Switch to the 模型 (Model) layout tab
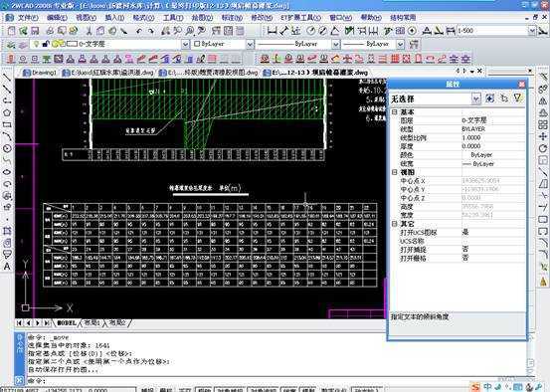This screenshot has height=392, width=550. pyautogui.click(x=67, y=323)
